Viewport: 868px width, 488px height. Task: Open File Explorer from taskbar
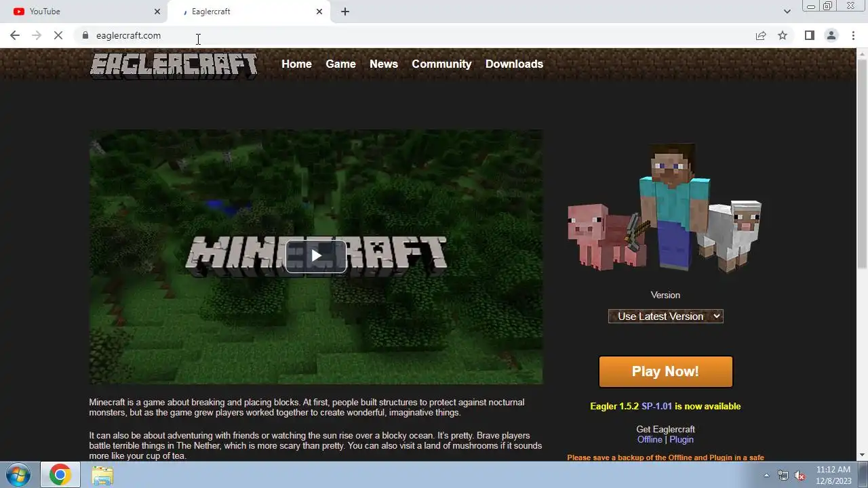pos(102,475)
